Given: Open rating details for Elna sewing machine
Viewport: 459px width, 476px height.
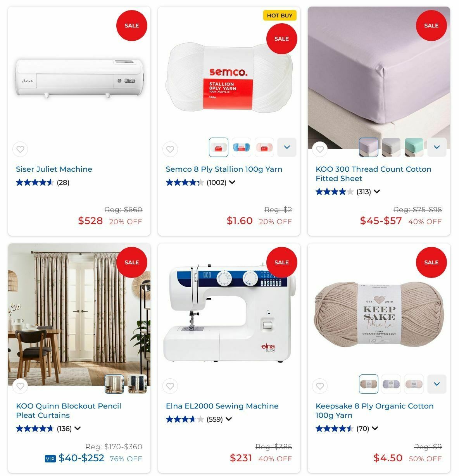Looking at the screenshot, I should coord(229,419).
